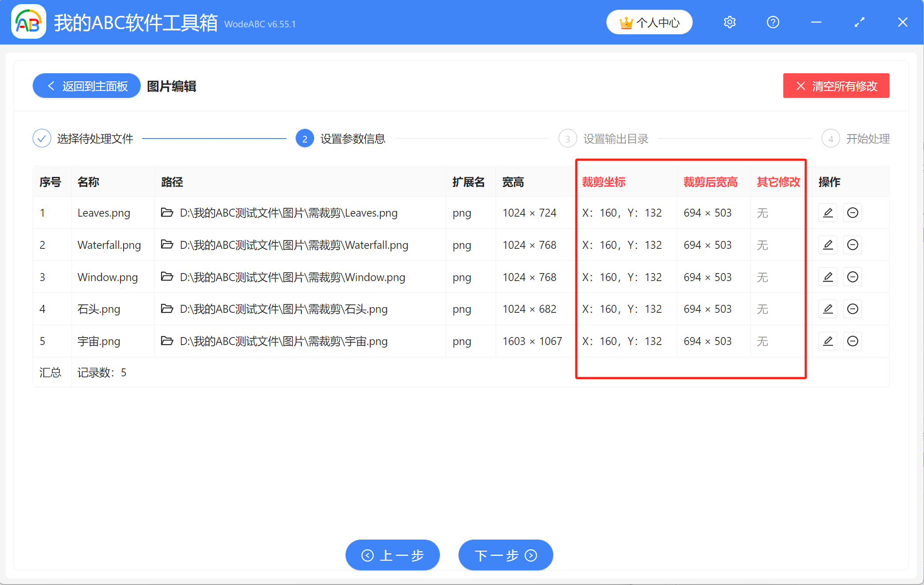This screenshot has width=924, height=585.
Task: Click 清空所有修改 to clear changes
Action: [x=836, y=86]
